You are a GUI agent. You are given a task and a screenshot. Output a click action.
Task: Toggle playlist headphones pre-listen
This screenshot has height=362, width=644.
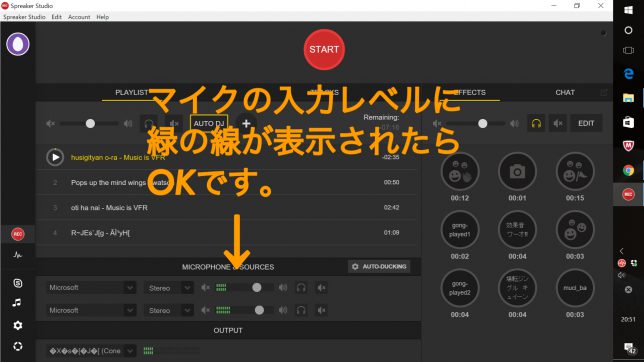(x=149, y=123)
